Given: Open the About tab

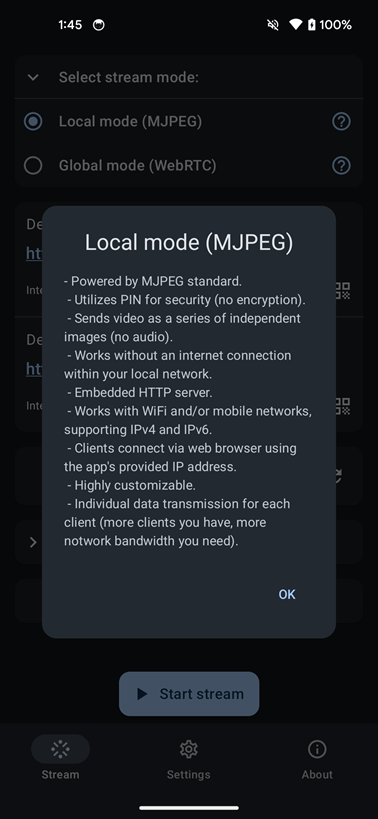Looking at the screenshot, I should [x=317, y=758].
